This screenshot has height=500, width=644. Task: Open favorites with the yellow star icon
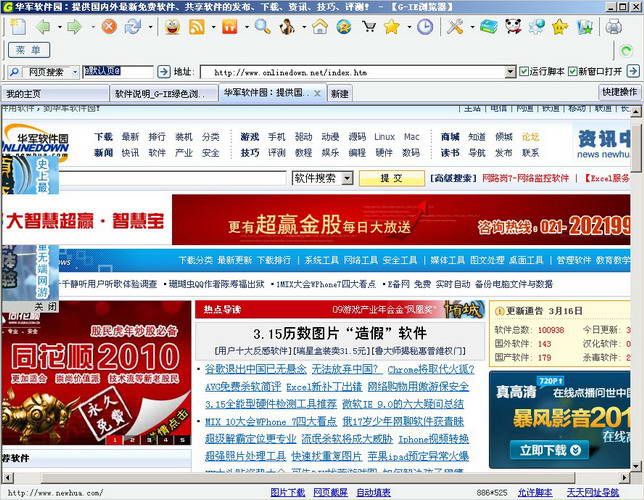pos(392,27)
